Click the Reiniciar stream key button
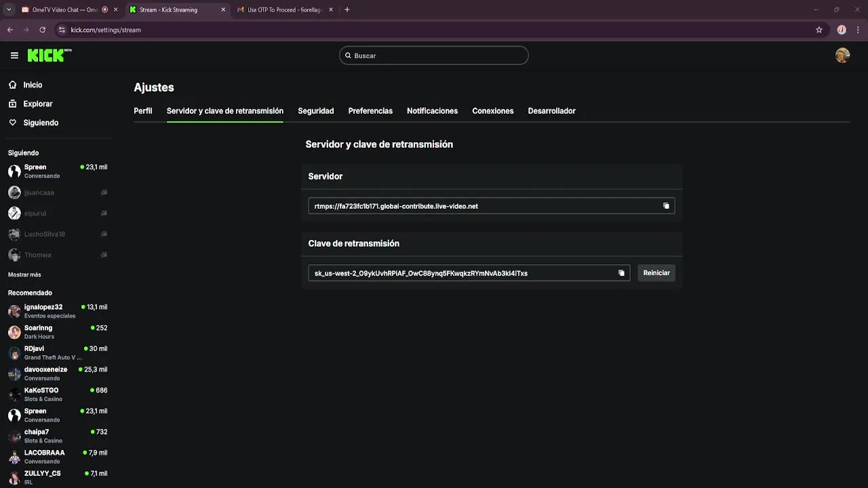868x488 pixels. pos(656,272)
